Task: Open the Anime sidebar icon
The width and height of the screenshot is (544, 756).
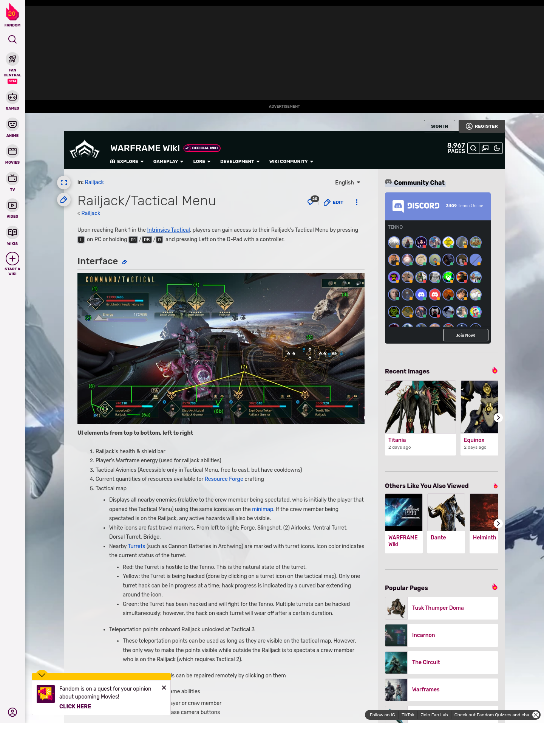Action: [x=12, y=124]
